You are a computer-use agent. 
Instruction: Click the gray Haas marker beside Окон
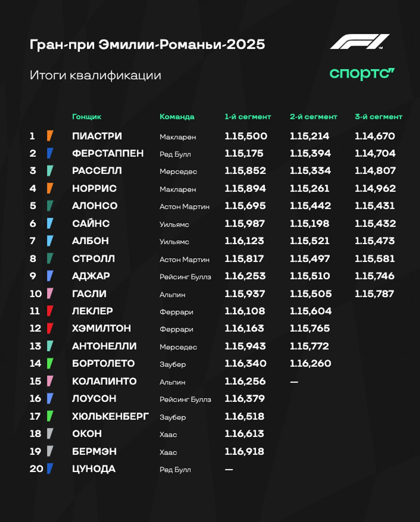click(50, 434)
